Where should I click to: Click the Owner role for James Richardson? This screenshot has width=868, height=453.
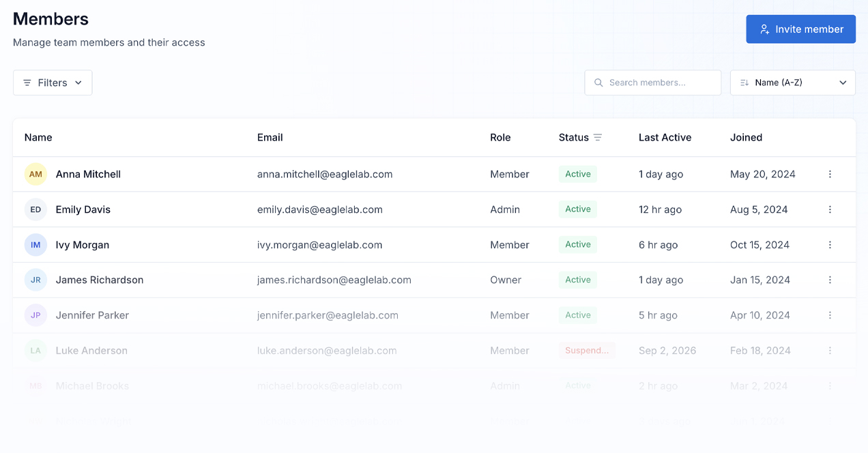coord(506,280)
